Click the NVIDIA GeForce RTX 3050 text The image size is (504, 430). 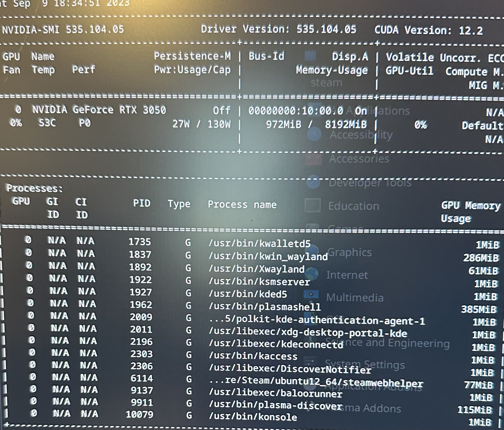[99, 110]
